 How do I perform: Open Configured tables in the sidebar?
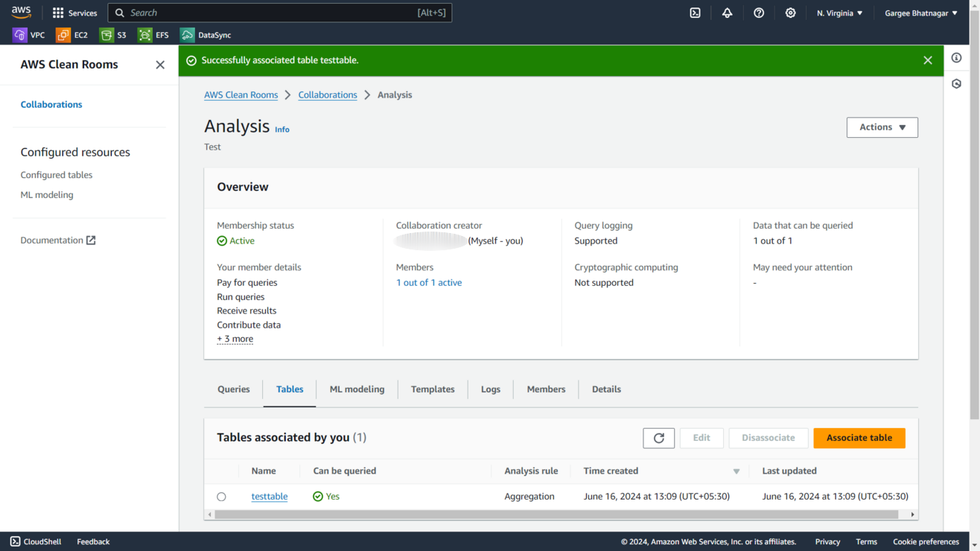click(x=57, y=175)
